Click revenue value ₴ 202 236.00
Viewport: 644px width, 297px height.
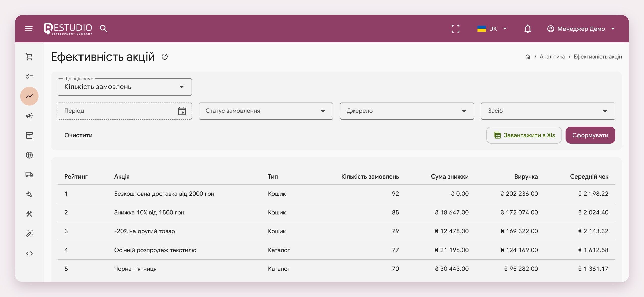pos(519,194)
